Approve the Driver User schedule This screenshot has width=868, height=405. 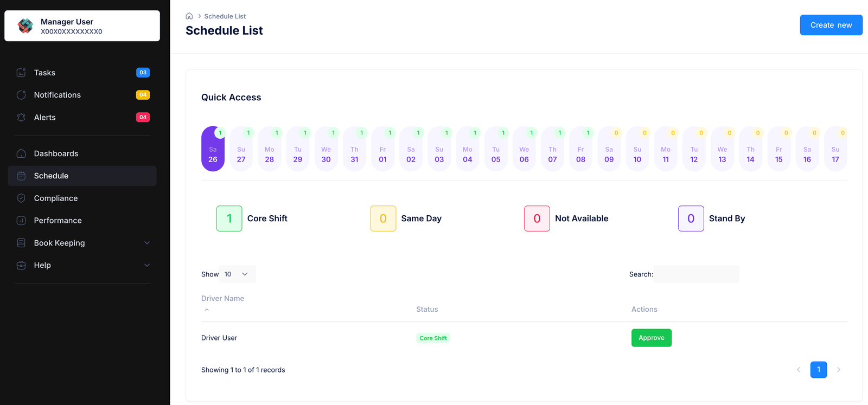tap(651, 337)
